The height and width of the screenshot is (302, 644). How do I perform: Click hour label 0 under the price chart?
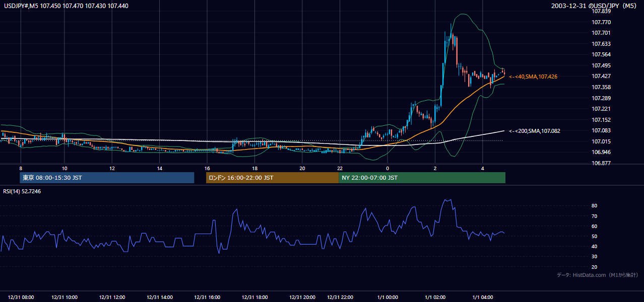[x=388, y=168]
